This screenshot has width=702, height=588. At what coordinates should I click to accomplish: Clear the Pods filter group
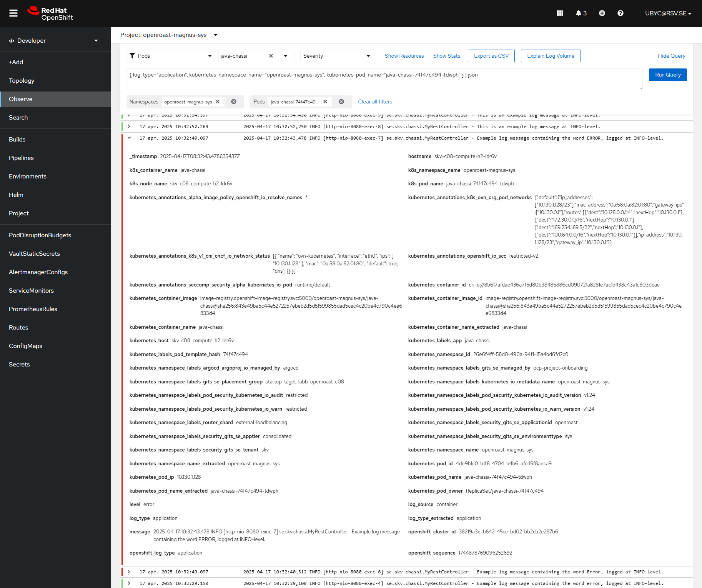[341, 102]
